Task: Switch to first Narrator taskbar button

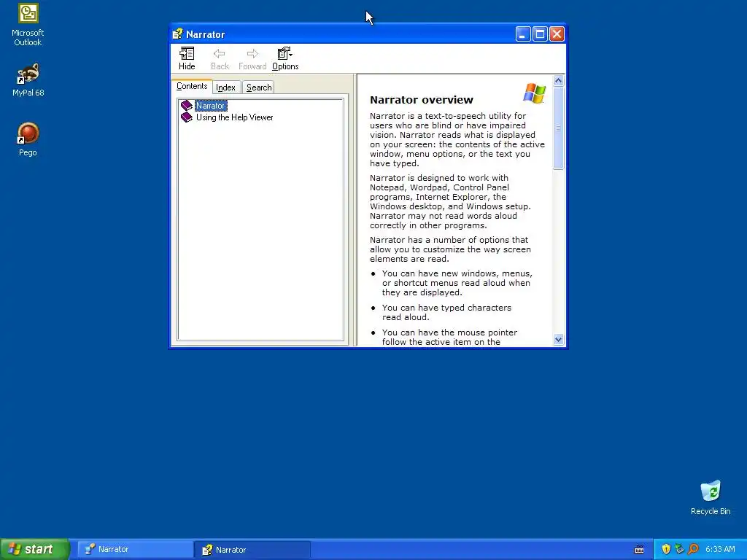Action: point(135,550)
